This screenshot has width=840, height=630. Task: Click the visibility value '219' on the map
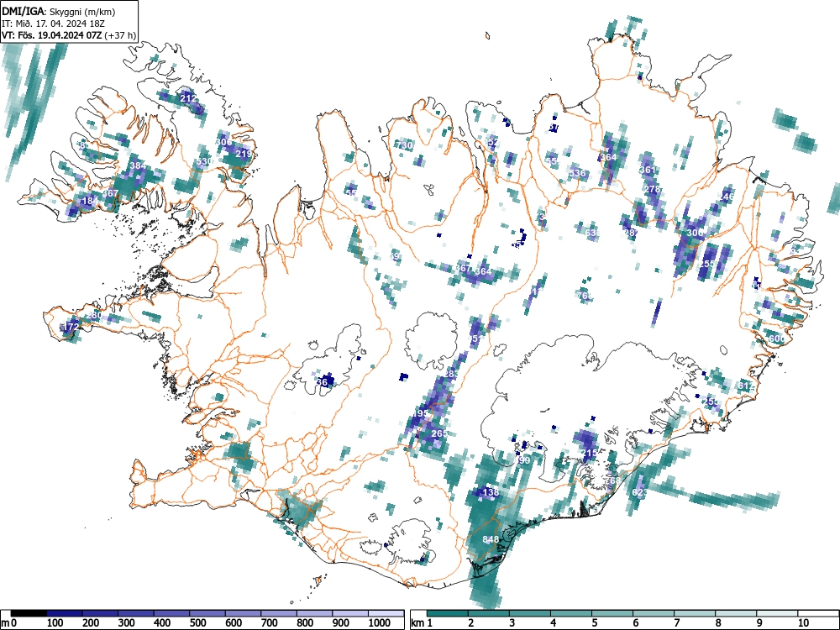(244, 154)
